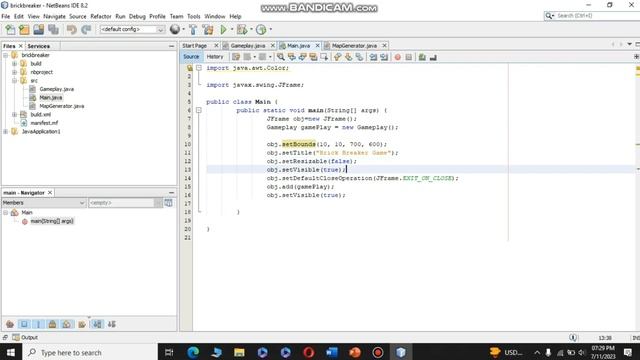Click the Build Project hammer icon
Viewport: 640px width, 360px height.
193,29
